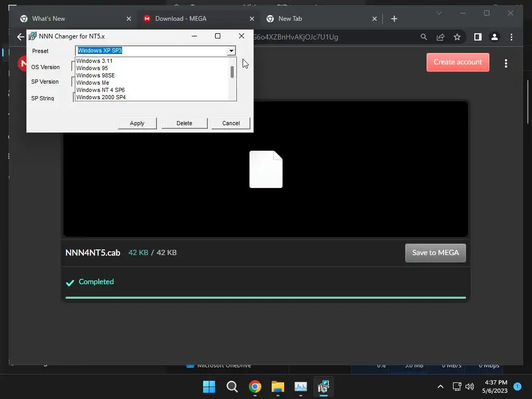This screenshot has height=399, width=532.
Task: Click the Apply button
Action: pyautogui.click(x=137, y=123)
